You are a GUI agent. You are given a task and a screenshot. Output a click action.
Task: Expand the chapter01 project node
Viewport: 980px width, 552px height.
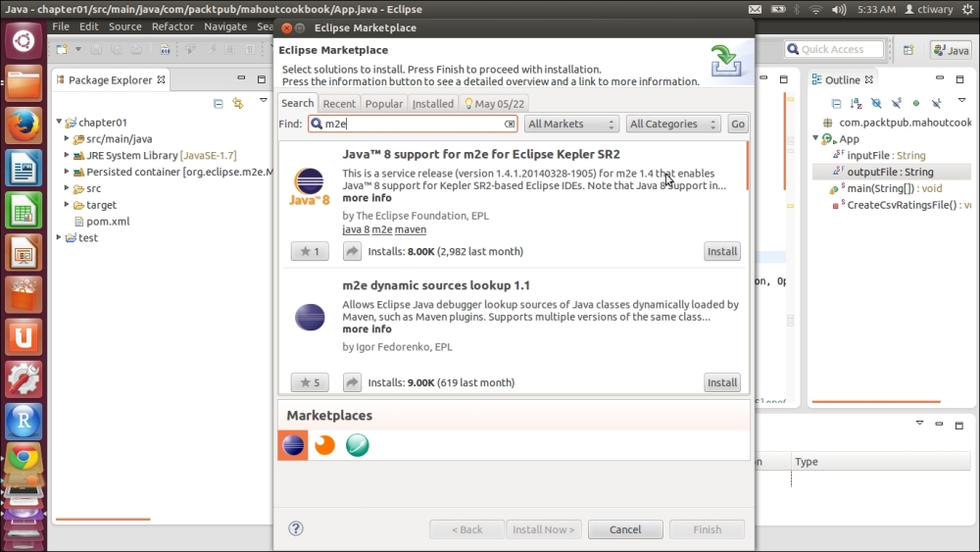tap(60, 122)
